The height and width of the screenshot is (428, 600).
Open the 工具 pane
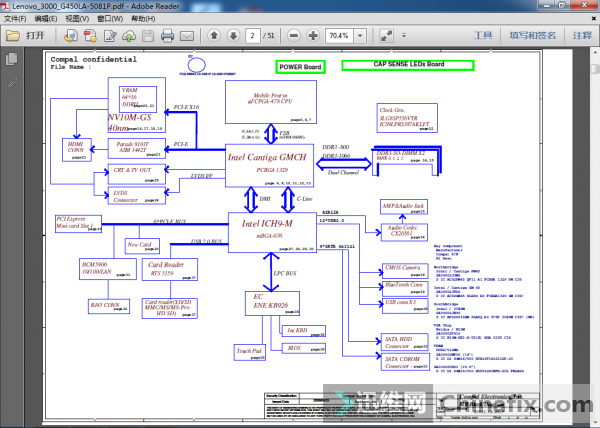483,36
